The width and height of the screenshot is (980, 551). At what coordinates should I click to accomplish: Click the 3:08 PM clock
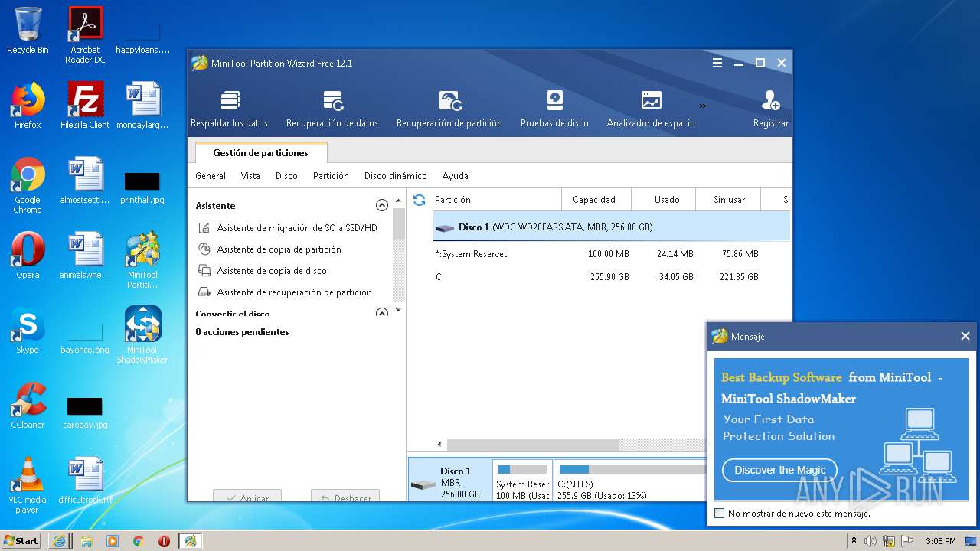940,541
